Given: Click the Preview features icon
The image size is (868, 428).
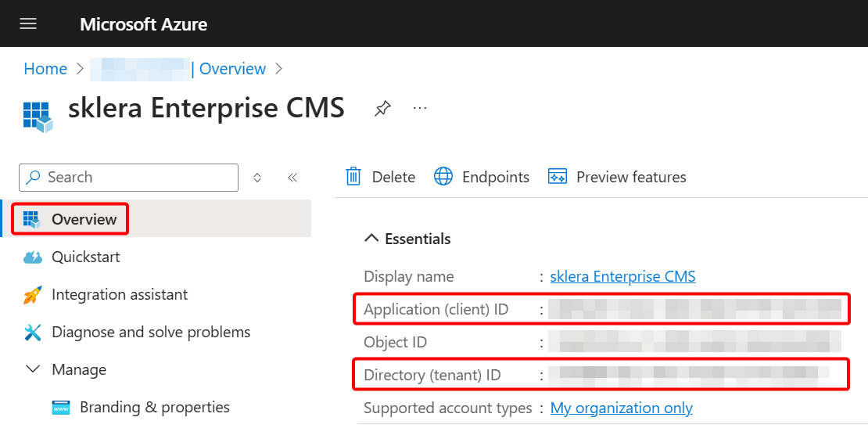Looking at the screenshot, I should click(558, 177).
